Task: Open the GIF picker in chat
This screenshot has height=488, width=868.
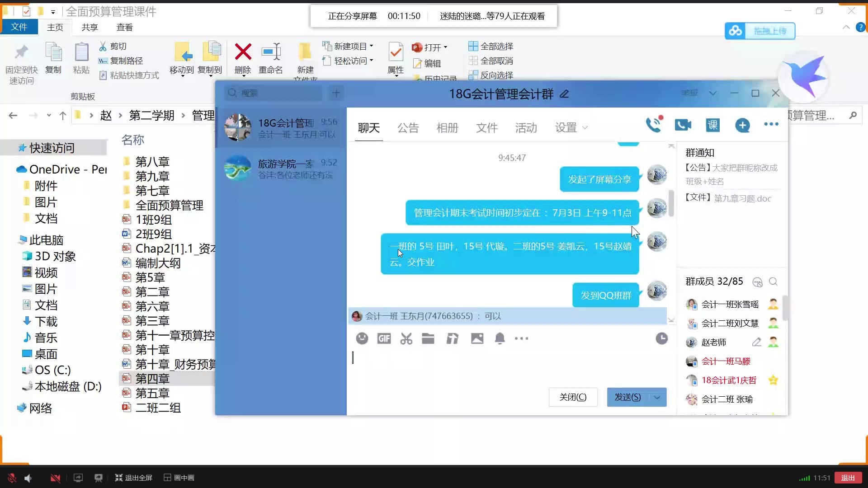Action: 384,338
